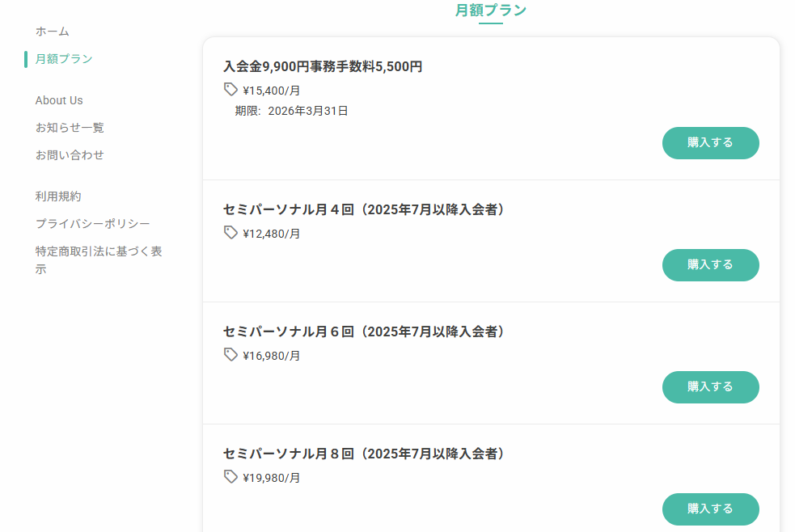The width and height of the screenshot is (795, 532).
Task: Click price tag icon beside ¥15,400/月
Action: (230, 90)
